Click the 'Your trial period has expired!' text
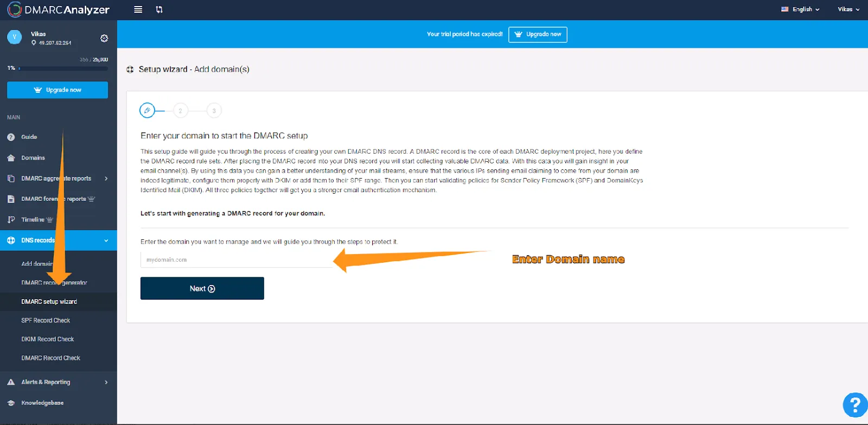The width and height of the screenshot is (868, 425). [x=464, y=34]
